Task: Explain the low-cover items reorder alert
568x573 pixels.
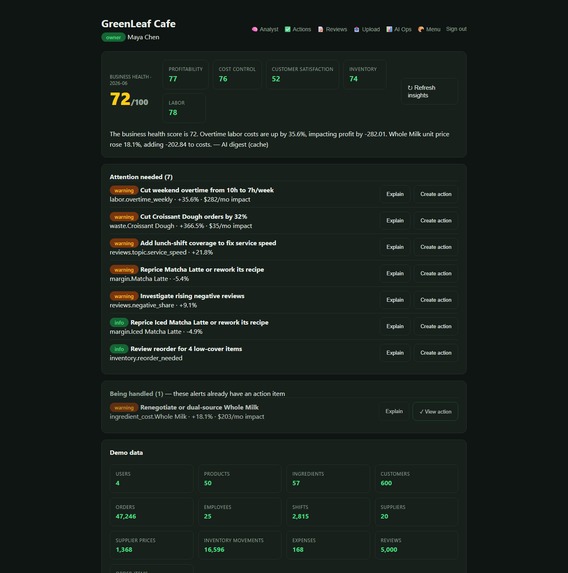Action: 395,353
